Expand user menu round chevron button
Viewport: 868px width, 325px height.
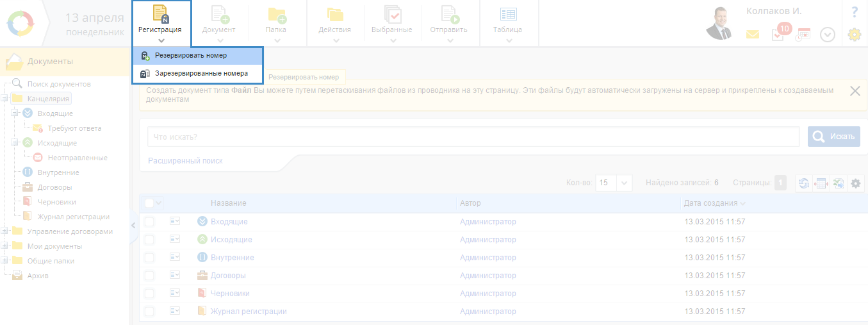[828, 35]
